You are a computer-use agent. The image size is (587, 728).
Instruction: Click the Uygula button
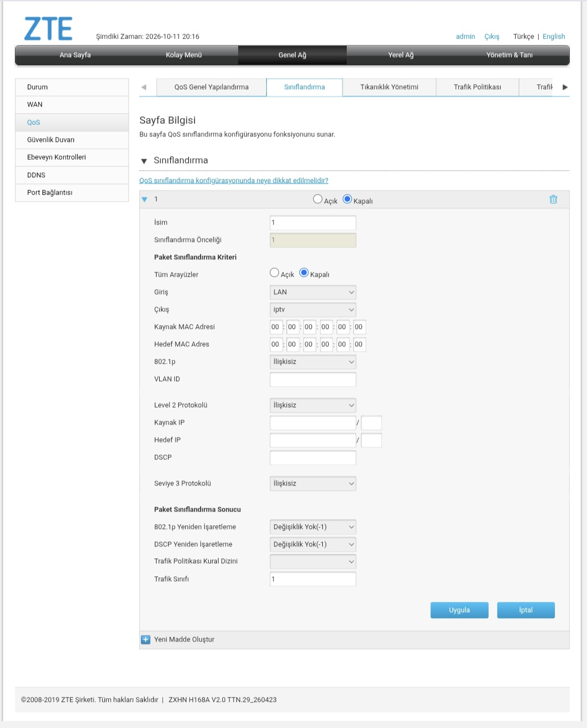[x=459, y=610]
